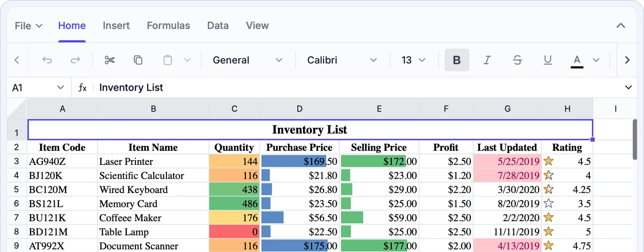Toggle italic formatting on
Image resolution: width=644 pixels, height=252 pixels.
(x=487, y=60)
